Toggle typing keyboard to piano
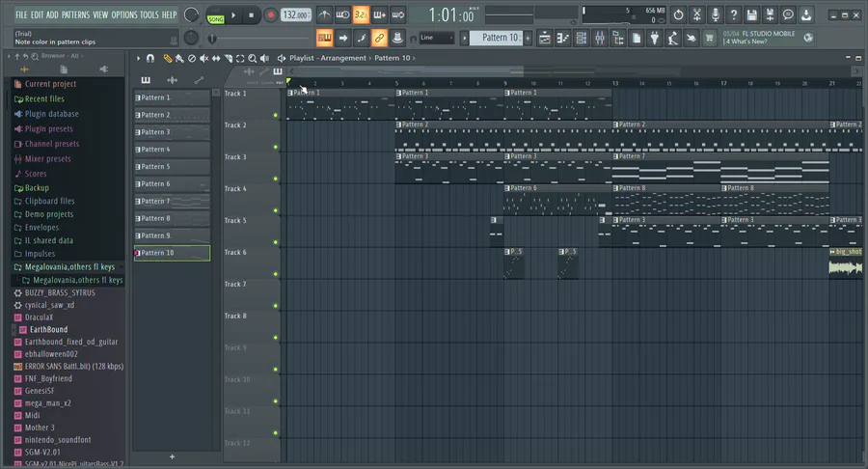 click(x=324, y=39)
